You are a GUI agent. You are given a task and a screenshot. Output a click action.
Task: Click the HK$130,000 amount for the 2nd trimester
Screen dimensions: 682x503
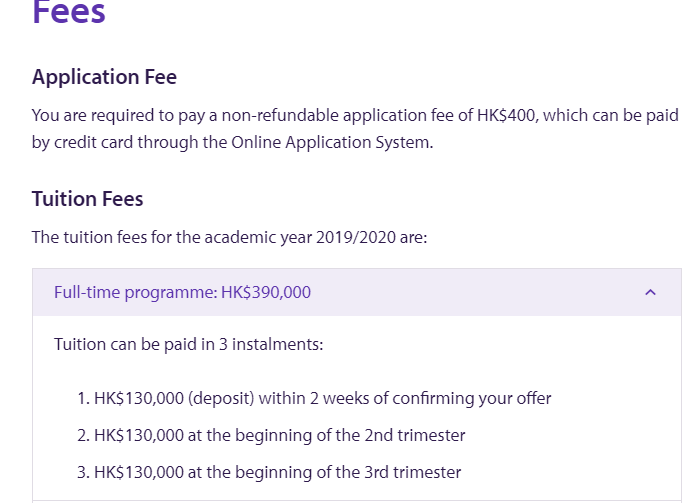139,435
